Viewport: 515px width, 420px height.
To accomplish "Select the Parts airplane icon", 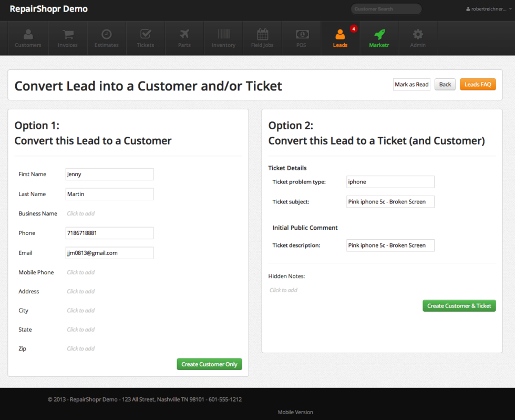I will click(184, 35).
